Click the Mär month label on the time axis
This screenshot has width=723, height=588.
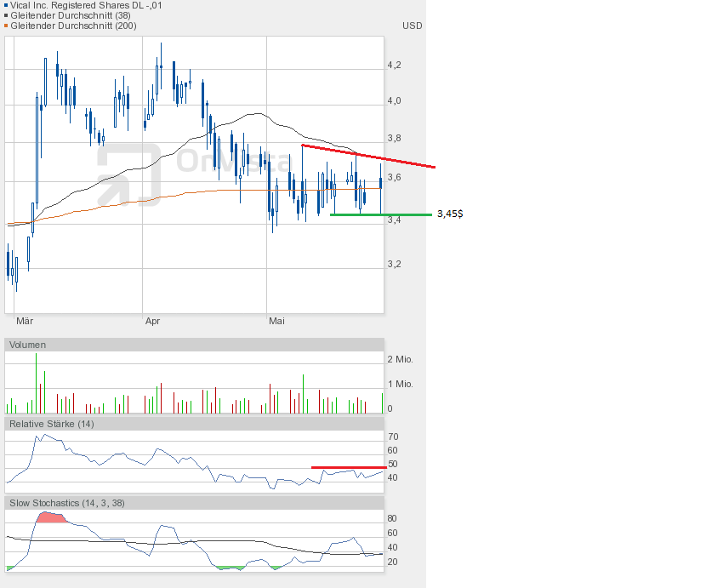25,321
